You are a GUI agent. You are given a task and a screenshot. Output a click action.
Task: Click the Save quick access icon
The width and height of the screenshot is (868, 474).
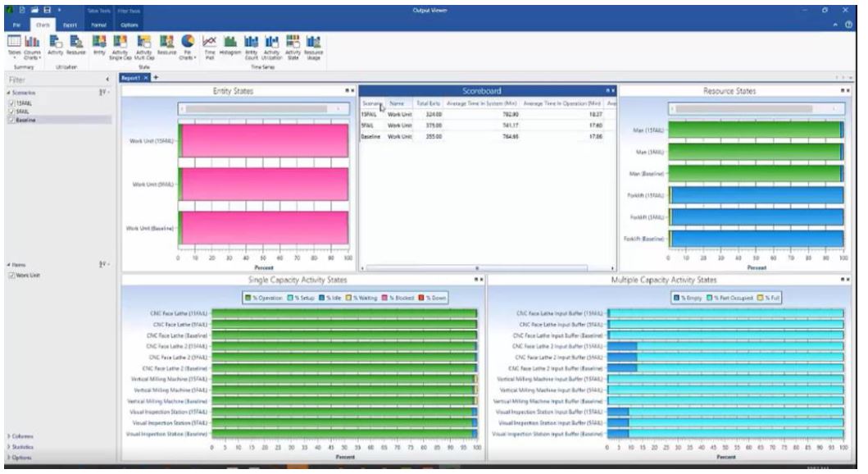[47, 10]
